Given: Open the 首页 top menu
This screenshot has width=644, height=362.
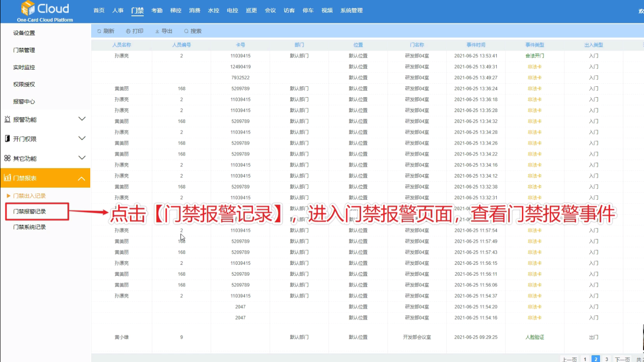Looking at the screenshot, I should [99, 10].
